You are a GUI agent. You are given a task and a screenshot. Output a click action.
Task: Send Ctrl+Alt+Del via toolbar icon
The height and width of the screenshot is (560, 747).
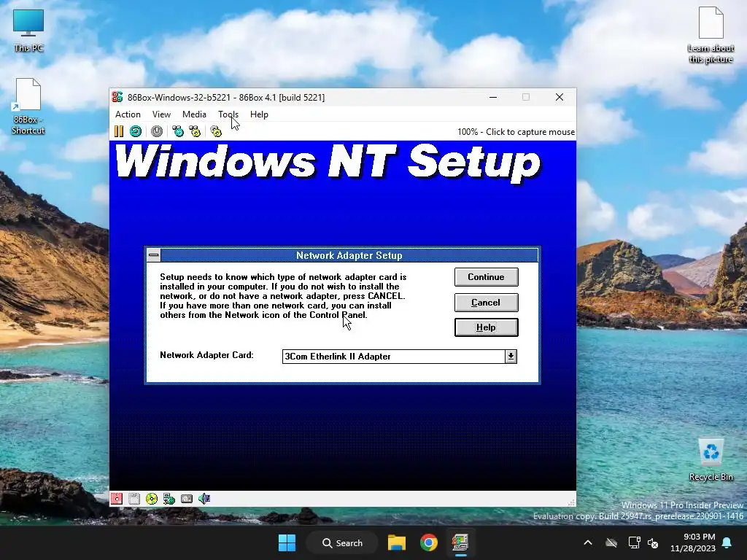pos(178,131)
